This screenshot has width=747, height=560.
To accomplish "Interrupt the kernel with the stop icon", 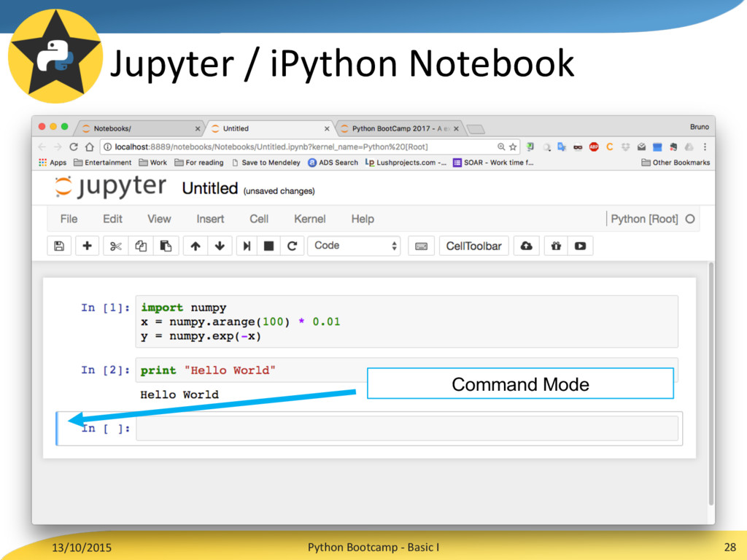I will pyautogui.click(x=268, y=246).
